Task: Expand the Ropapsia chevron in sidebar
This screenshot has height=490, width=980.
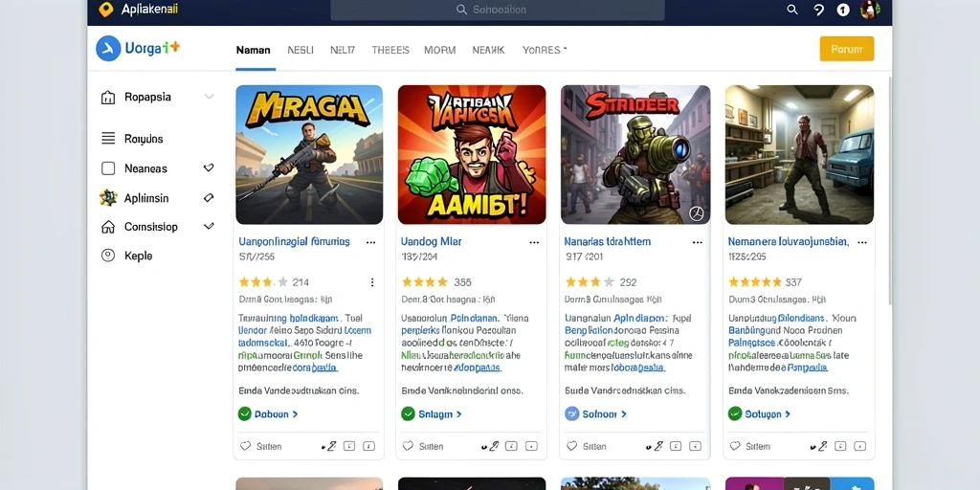Action: coord(210,97)
